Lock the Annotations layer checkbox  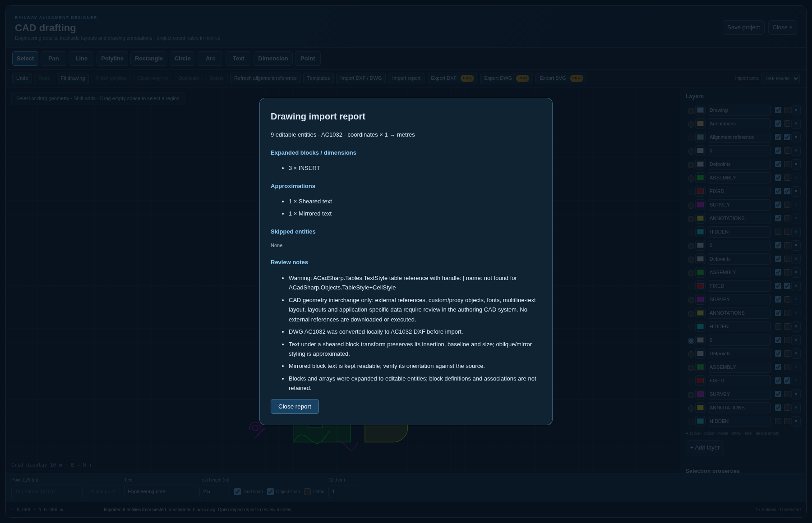point(787,124)
